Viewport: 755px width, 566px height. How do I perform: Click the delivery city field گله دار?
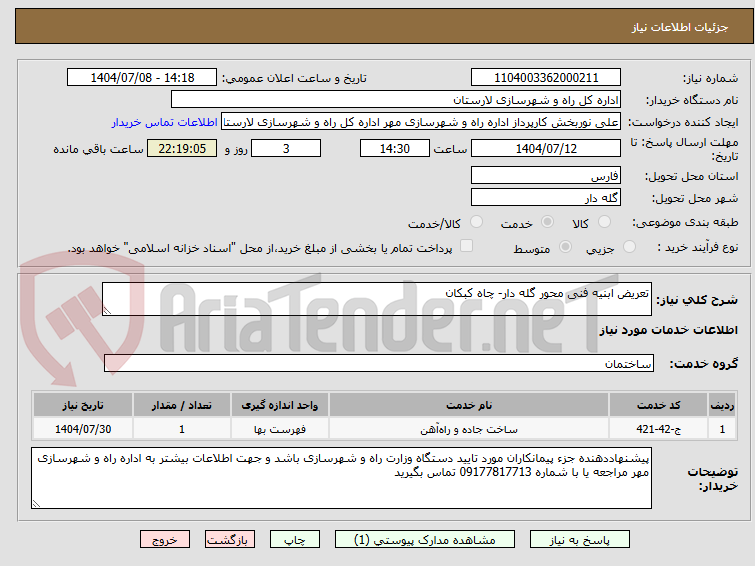(546, 197)
